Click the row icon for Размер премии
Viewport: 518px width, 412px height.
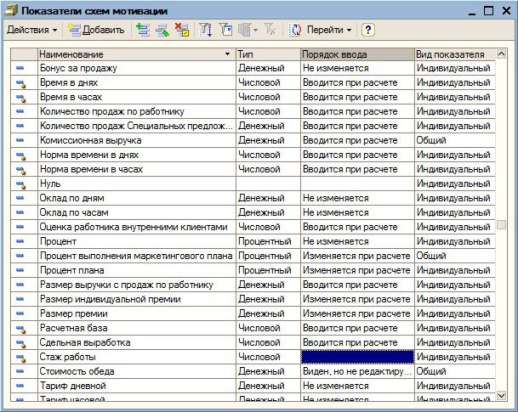pyautogui.click(x=20, y=314)
